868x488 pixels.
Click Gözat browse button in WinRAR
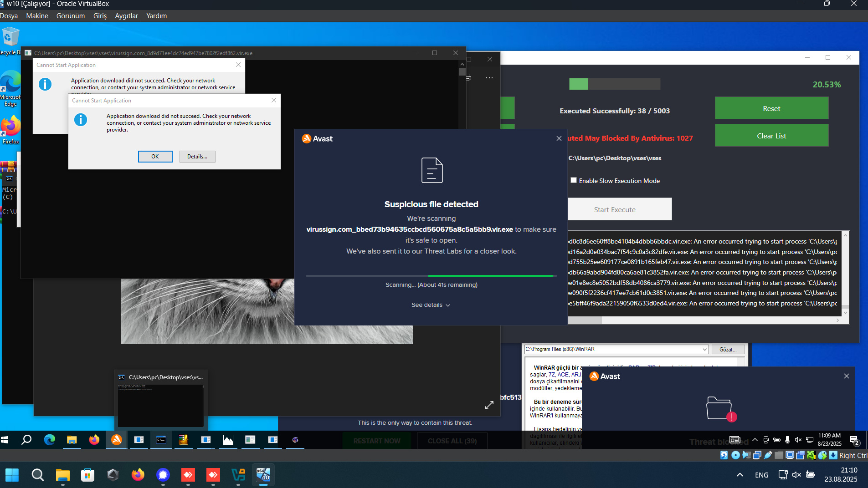click(x=728, y=350)
